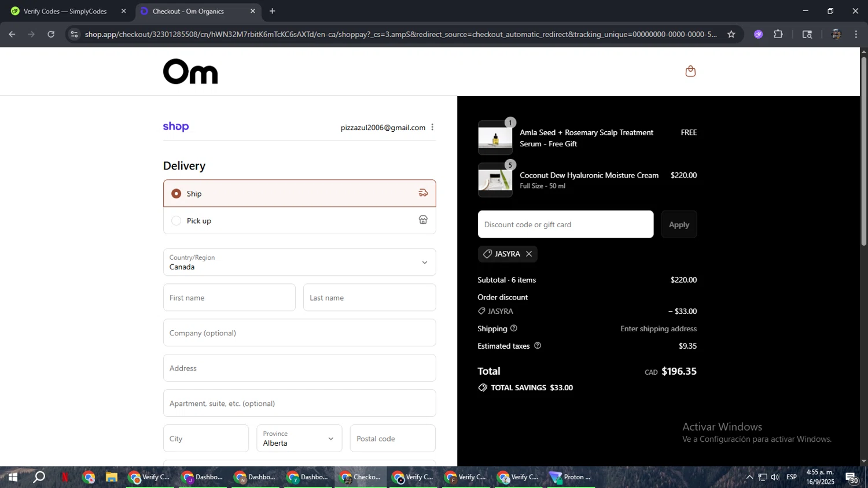The height and width of the screenshot is (488, 868).
Task: Click the Enter shipping address text
Action: [x=659, y=328]
